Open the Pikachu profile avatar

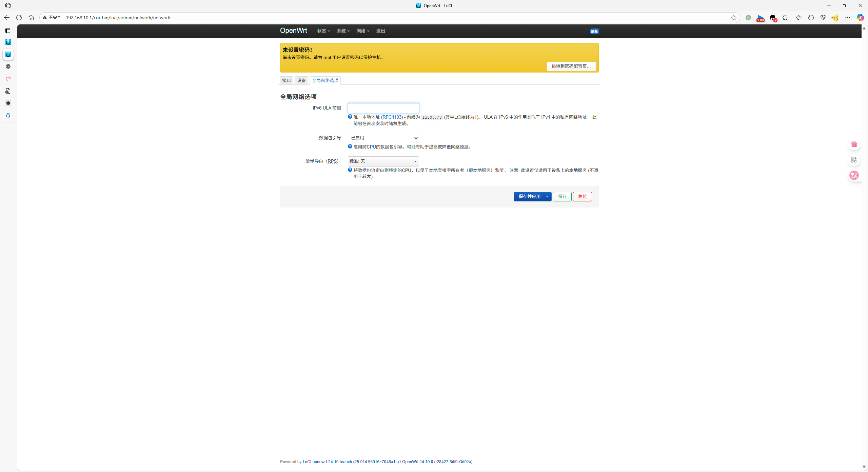tap(835, 18)
